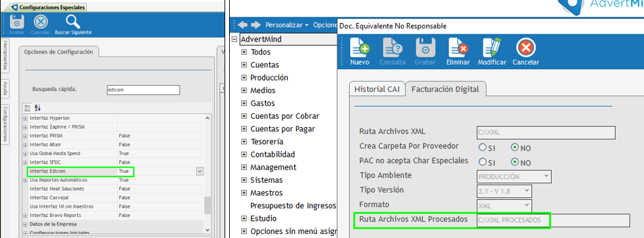644x238 pixels.
Task: Open the Tipo Ambiente dropdown
Action: point(546,177)
